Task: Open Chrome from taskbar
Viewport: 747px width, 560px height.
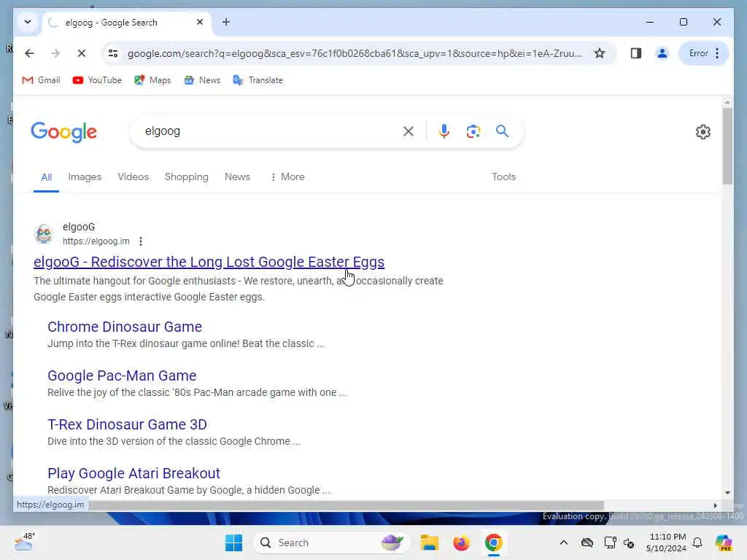Action: pyautogui.click(x=494, y=542)
